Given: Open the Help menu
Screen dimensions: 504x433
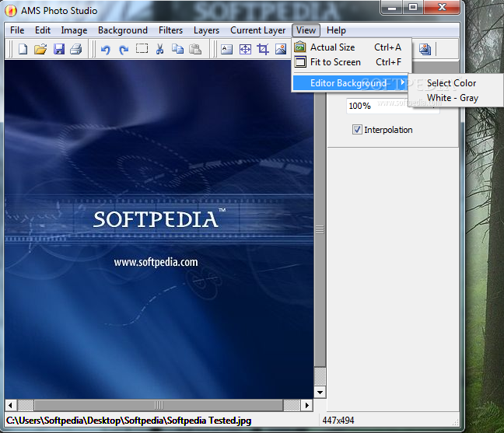Looking at the screenshot, I should [x=336, y=30].
